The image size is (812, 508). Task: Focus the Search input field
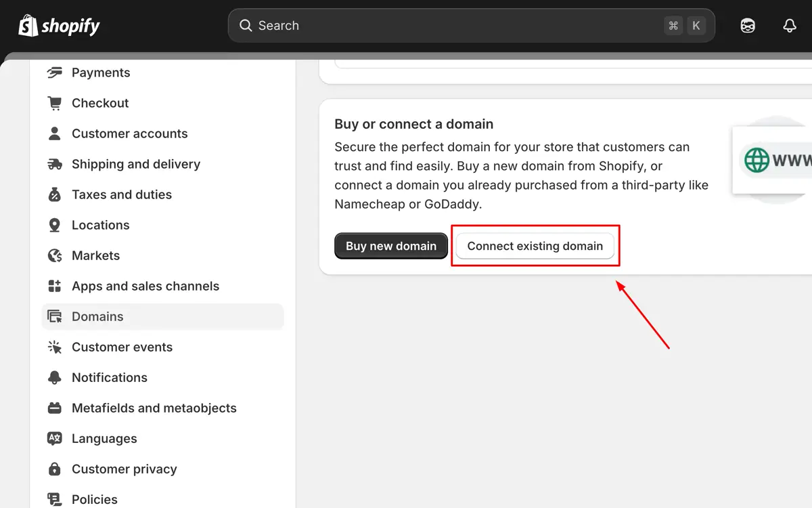471,26
